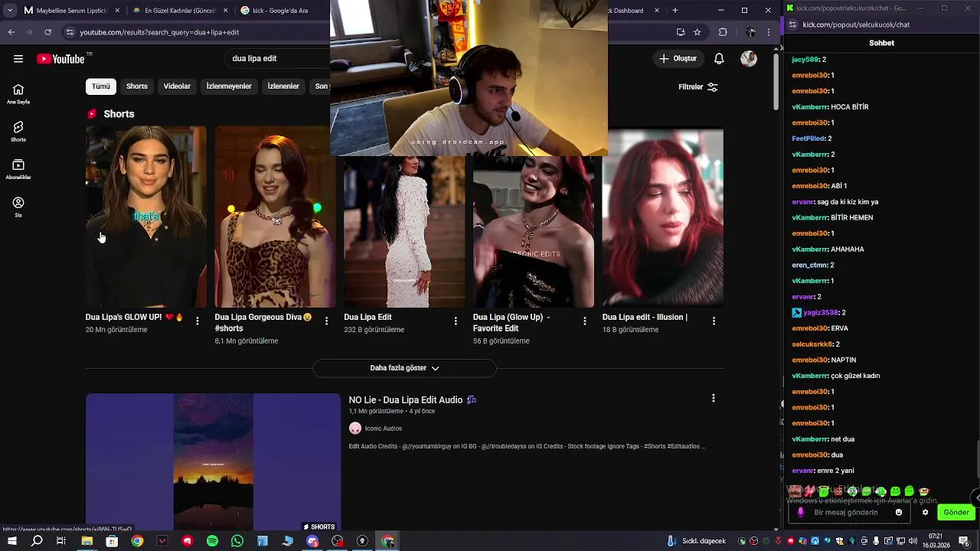Open NO Lie video thumbnail
The image size is (980, 551).
click(x=213, y=462)
